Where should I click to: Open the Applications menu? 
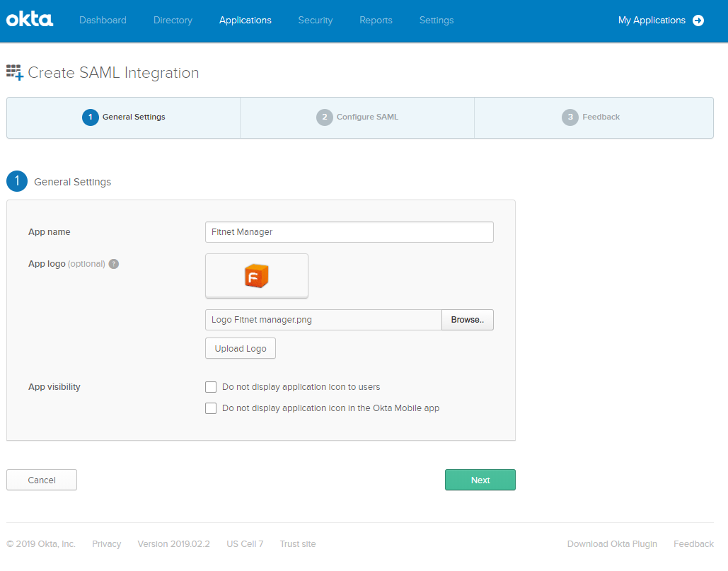pyautogui.click(x=245, y=21)
